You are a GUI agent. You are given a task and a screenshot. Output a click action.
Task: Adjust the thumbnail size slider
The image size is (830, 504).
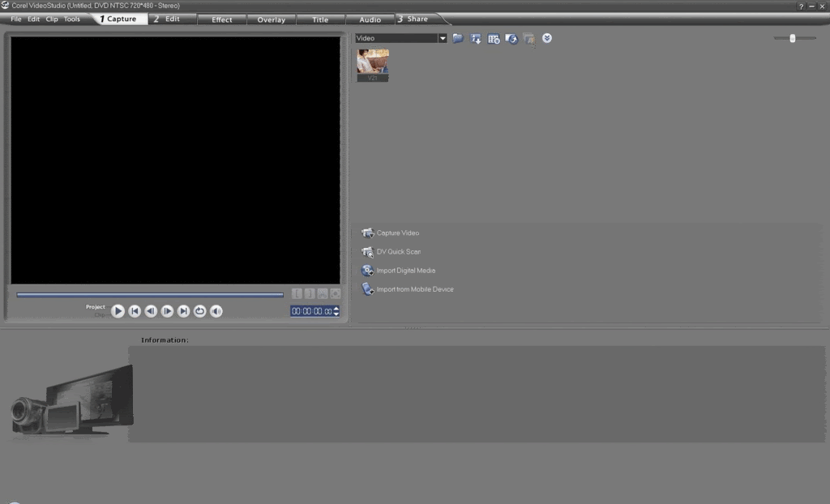tap(792, 38)
